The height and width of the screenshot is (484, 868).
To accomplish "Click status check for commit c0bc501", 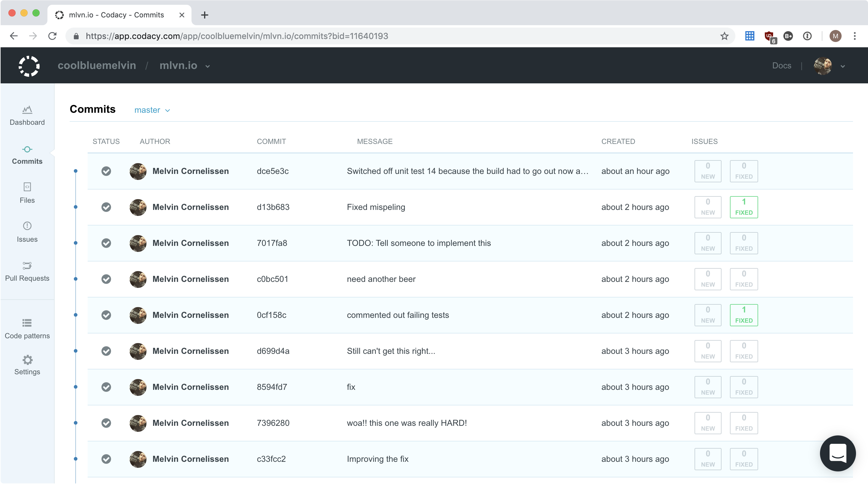I will point(106,279).
